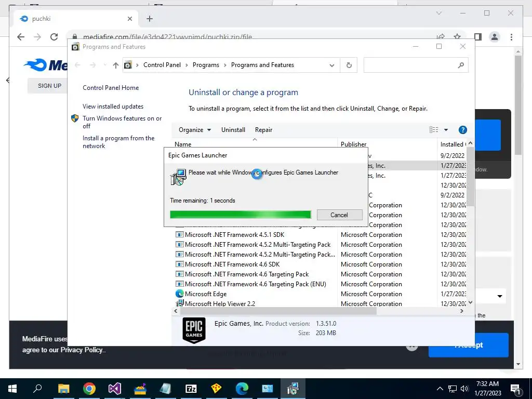
Task: Open Chrome three-dot menu
Action: pos(511,37)
